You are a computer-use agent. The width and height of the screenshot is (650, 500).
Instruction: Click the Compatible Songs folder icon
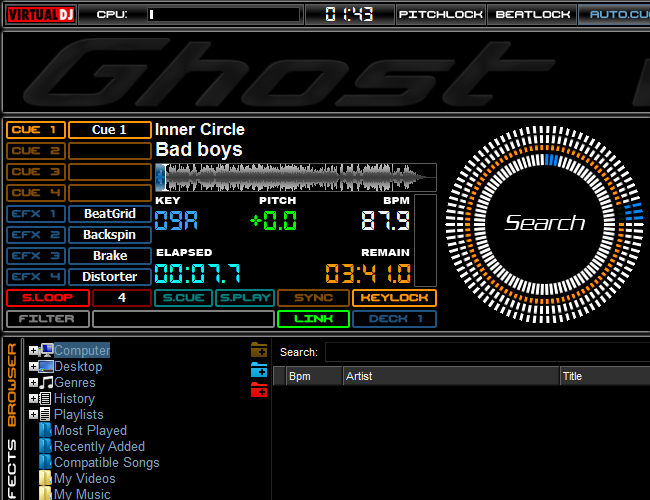[x=45, y=462]
